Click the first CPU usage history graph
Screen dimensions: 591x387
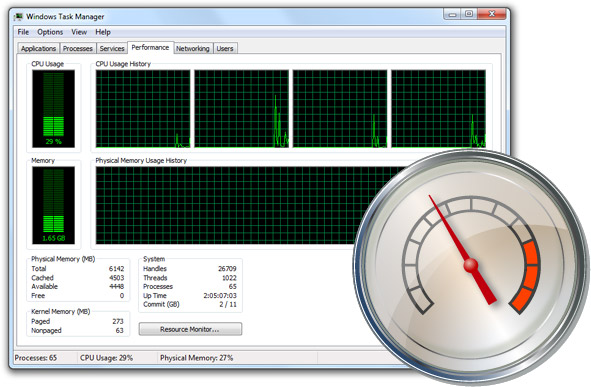tap(143, 109)
